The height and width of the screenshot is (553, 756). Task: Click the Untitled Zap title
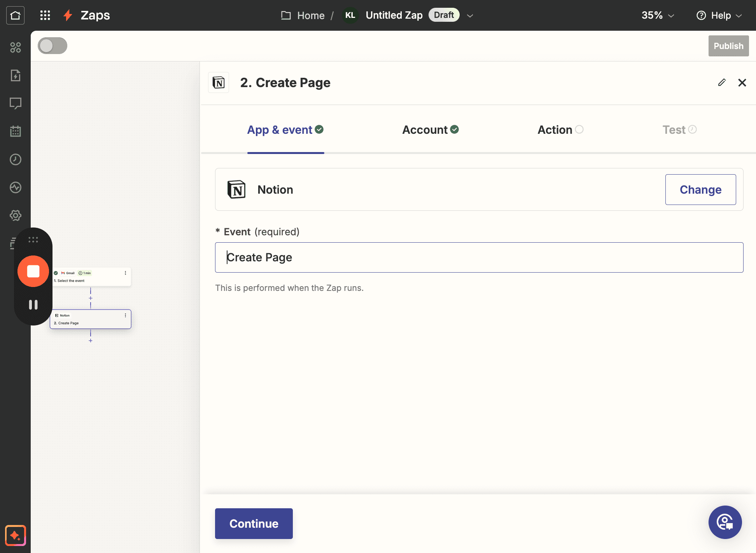pyautogui.click(x=394, y=15)
